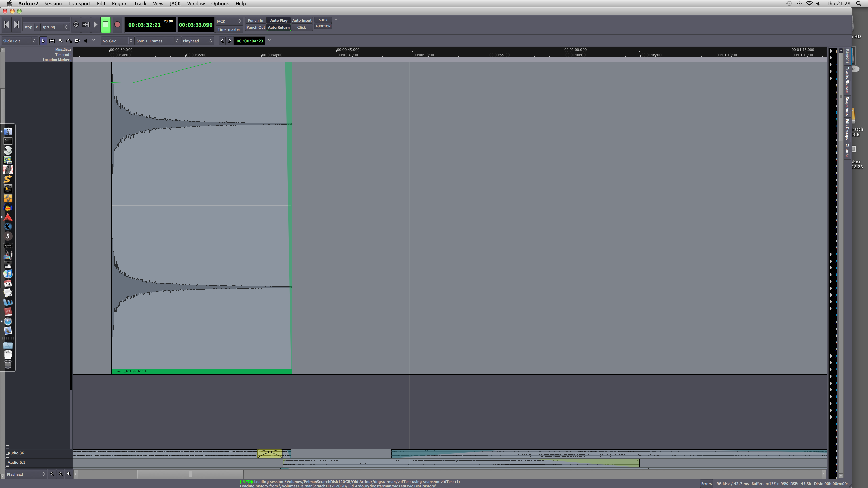
Task: Click the play transport button
Action: (96, 24)
